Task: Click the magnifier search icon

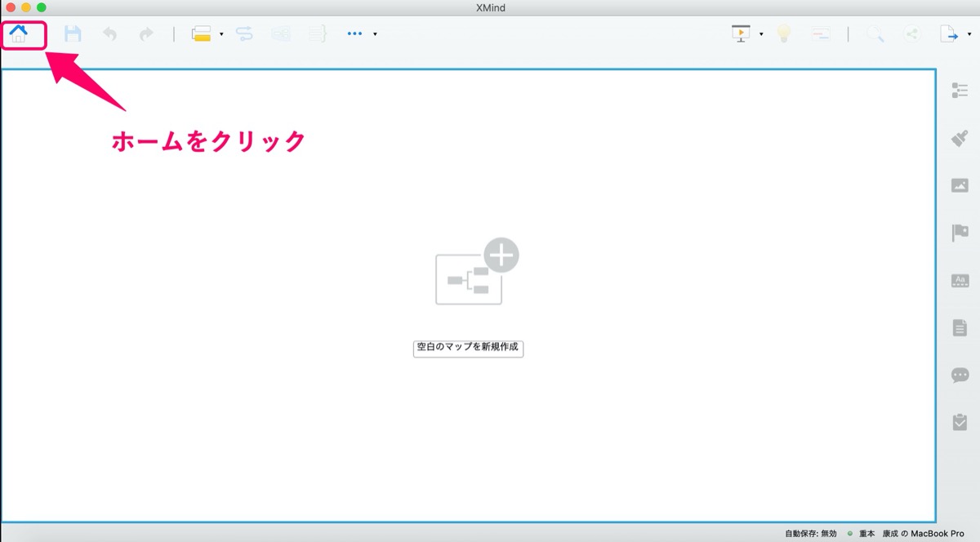Action: [875, 33]
